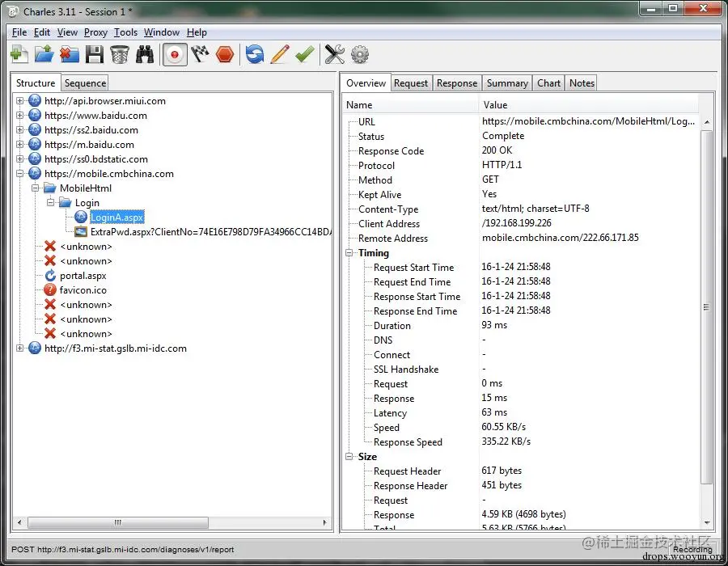Screen dimensions: 728x566
Task: Click the Recording status indicator
Action: (x=692, y=549)
